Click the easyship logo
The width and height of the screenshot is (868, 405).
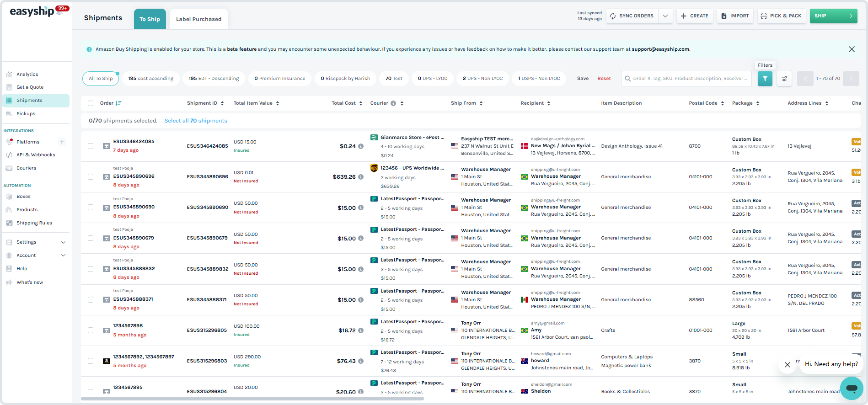pos(32,11)
